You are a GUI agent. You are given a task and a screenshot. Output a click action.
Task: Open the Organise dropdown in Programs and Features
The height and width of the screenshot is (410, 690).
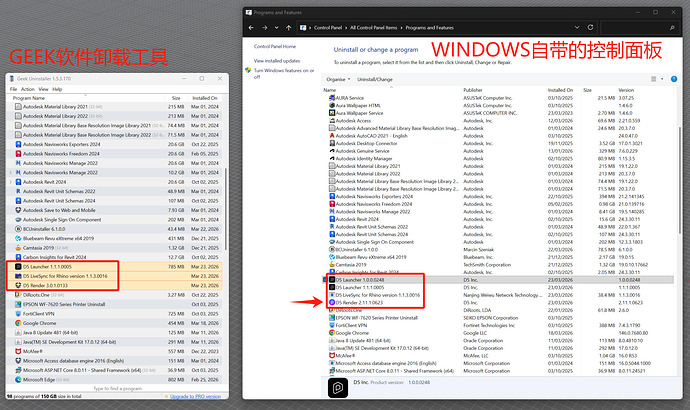pos(338,79)
